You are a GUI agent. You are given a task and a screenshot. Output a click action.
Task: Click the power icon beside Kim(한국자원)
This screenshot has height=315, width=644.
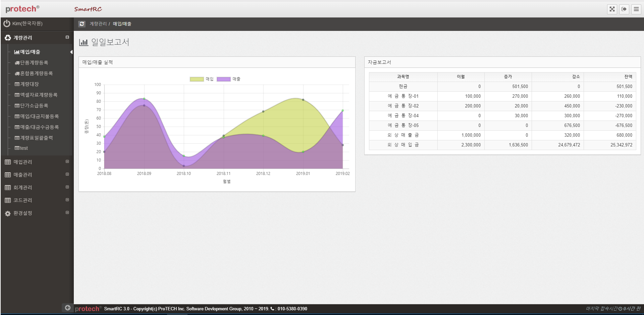(x=7, y=24)
